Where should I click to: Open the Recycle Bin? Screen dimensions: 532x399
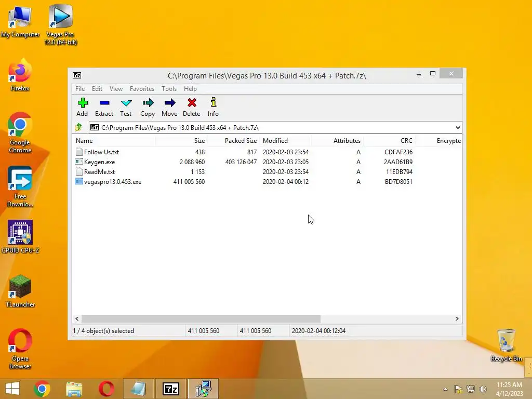(506, 345)
